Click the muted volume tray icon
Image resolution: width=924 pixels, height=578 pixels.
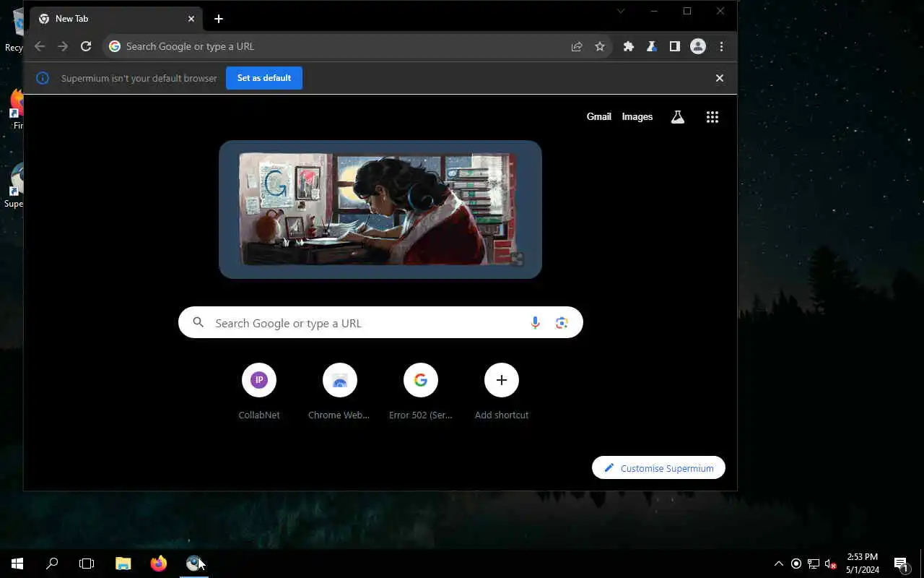[x=830, y=564]
